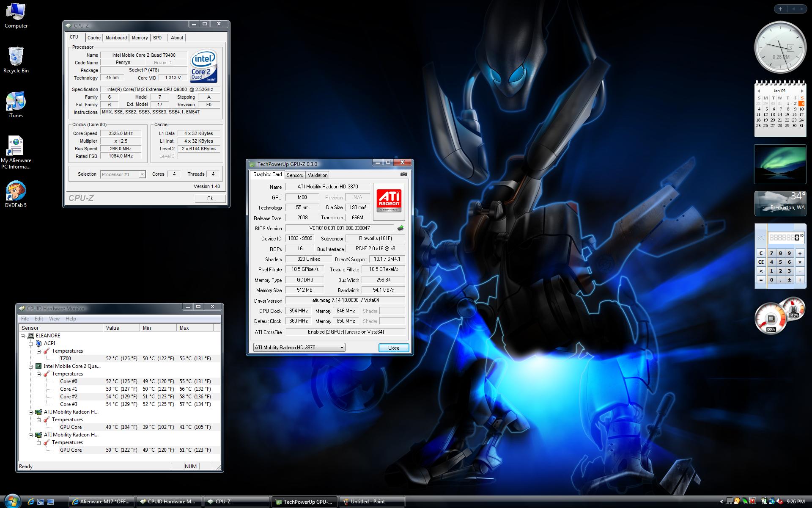This screenshot has height=508, width=812.
Task: Click calculator gadget number 7 key
Action: (x=771, y=253)
